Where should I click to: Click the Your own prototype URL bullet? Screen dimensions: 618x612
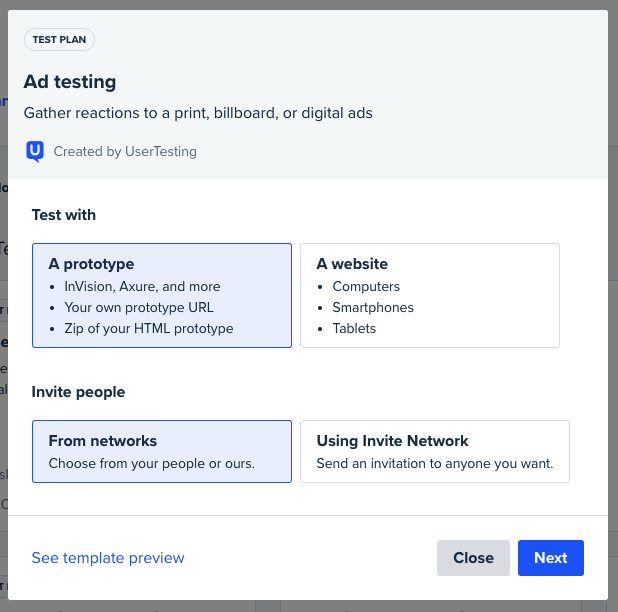139,307
